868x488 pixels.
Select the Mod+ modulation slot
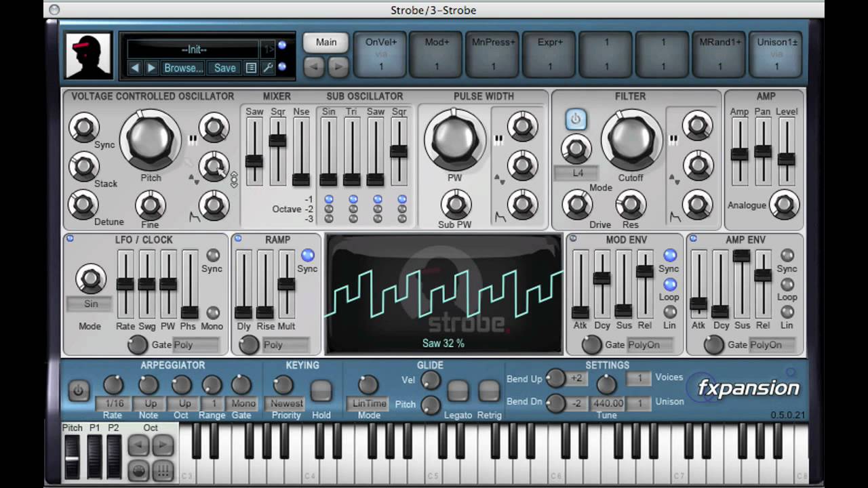[437, 54]
